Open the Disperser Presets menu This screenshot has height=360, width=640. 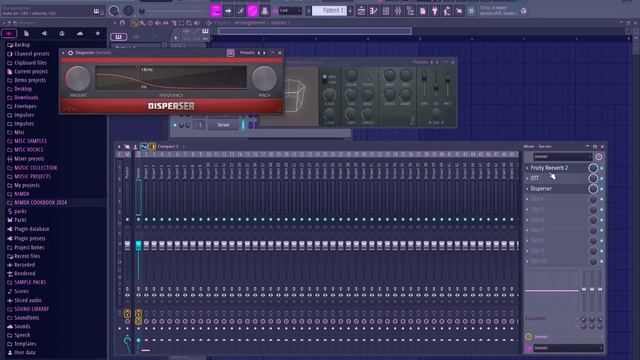(247, 53)
